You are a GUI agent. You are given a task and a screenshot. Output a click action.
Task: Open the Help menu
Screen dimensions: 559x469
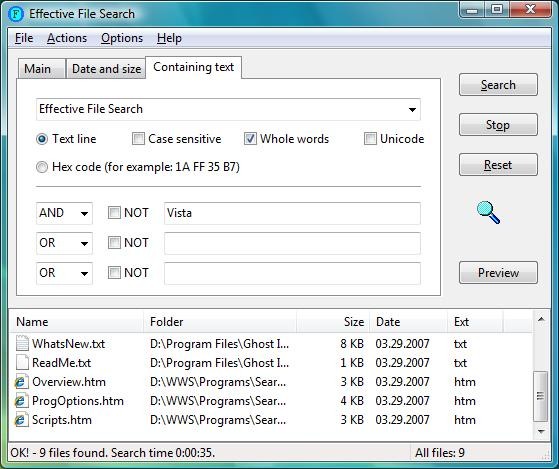tap(169, 38)
